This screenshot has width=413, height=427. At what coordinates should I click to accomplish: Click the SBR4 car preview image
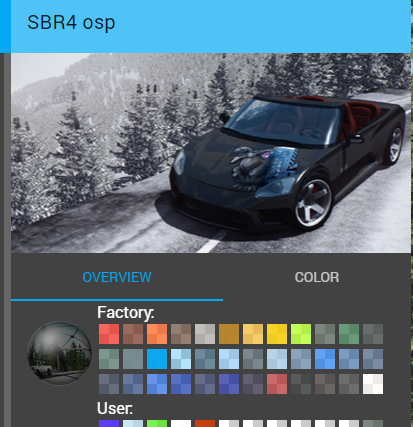(211, 153)
